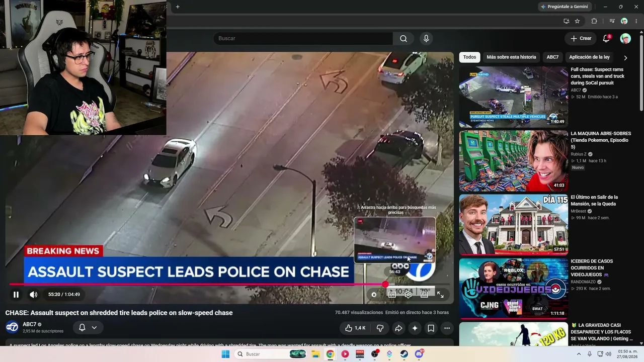
Task: Select the Más sobre esta historia chip
Action: click(x=511, y=57)
